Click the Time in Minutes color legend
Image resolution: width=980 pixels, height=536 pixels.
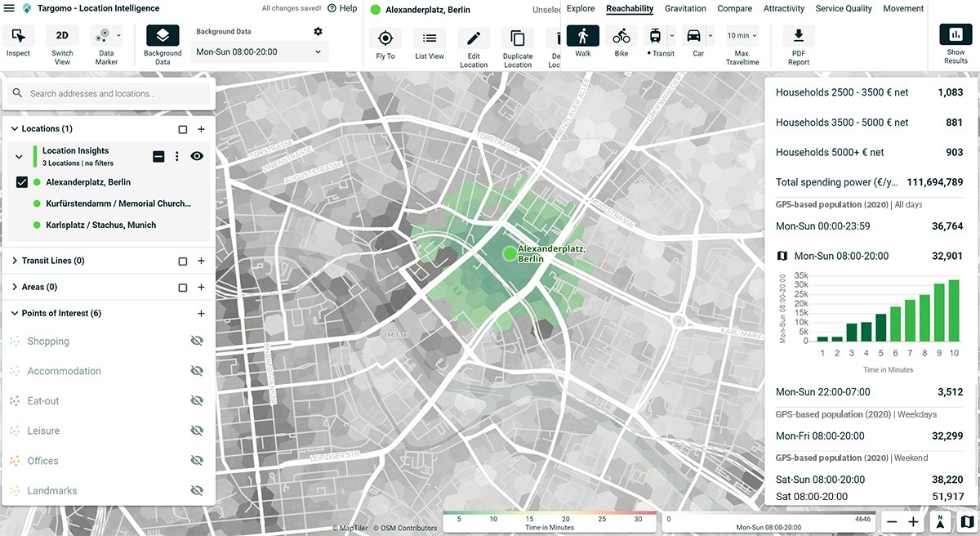pos(550,522)
